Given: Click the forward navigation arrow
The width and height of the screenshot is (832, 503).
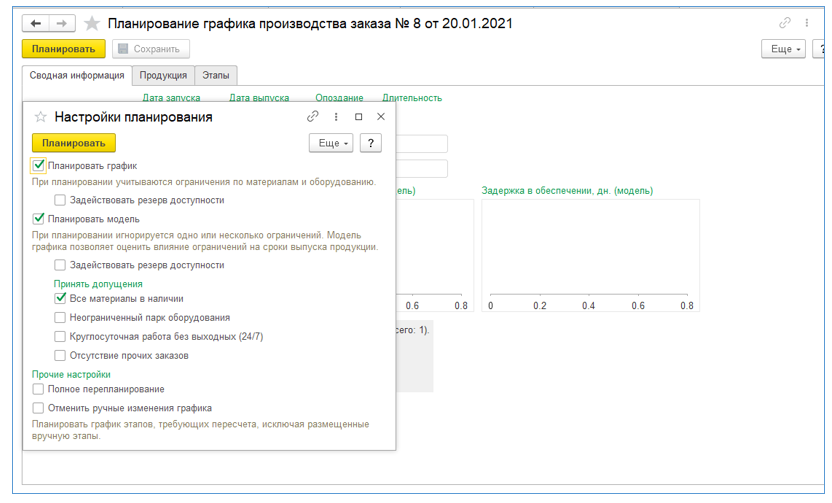Looking at the screenshot, I should (61, 23).
